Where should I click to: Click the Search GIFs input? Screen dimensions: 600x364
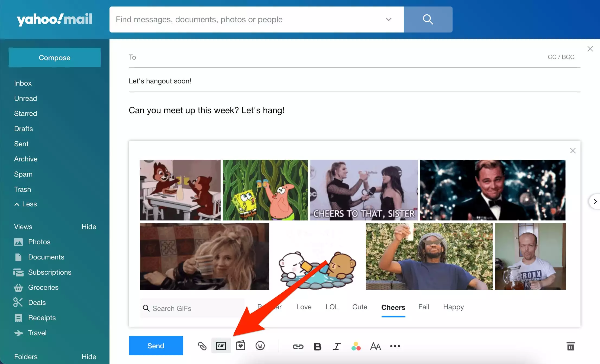point(192,308)
